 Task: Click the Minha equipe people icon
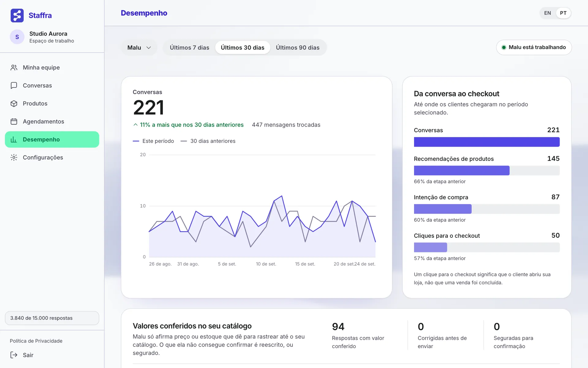click(14, 67)
